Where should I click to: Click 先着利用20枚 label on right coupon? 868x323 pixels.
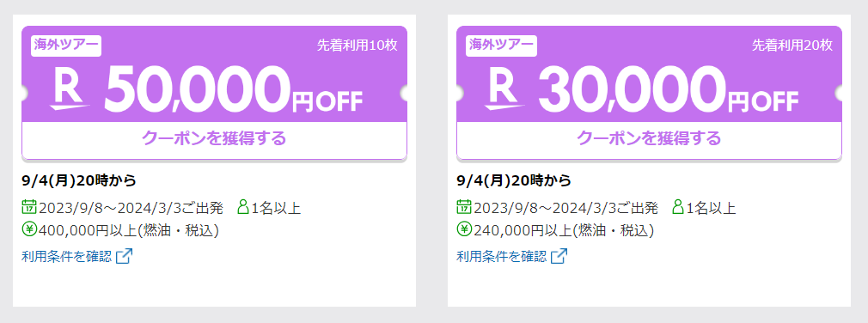point(792,46)
